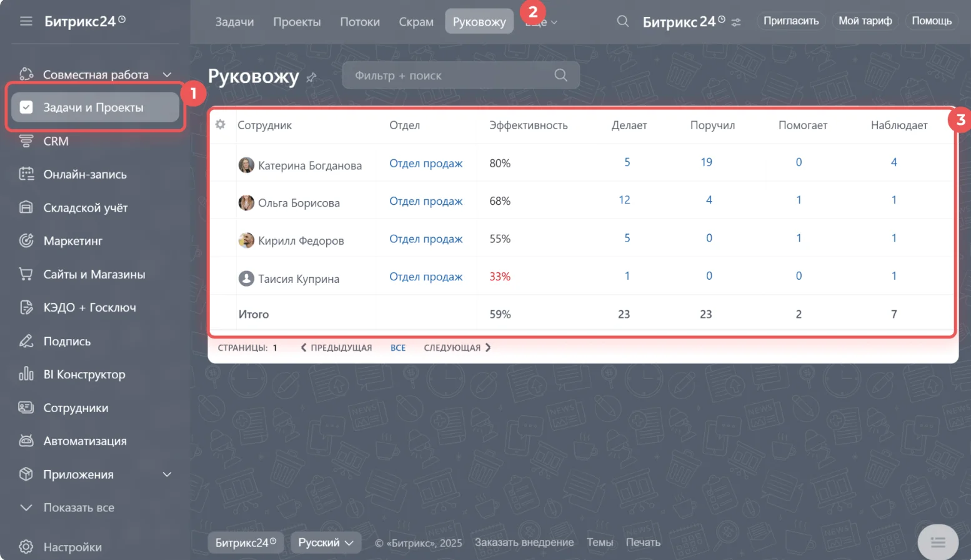971x560 pixels.
Task: Select Задачи и Проекты checkbox item
Action: 95,107
